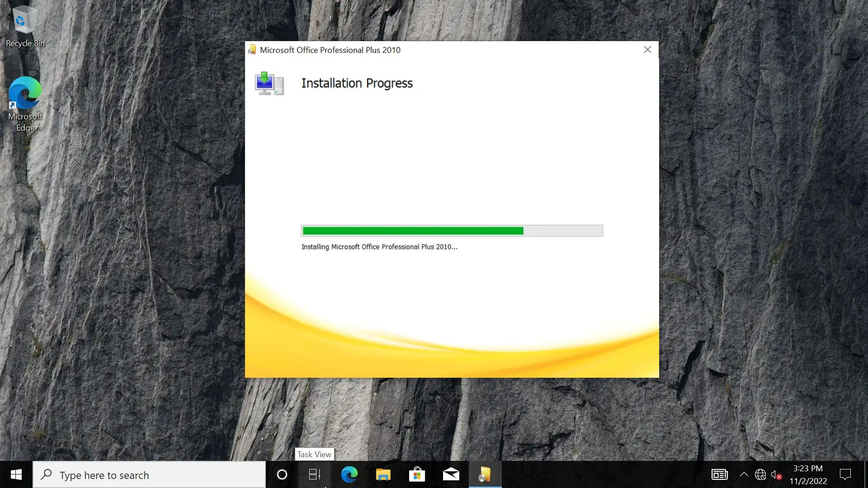Image resolution: width=868 pixels, height=488 pixels.
Task: Open Microsoft Store taskbar icon
Action: (x=417, y=474)
